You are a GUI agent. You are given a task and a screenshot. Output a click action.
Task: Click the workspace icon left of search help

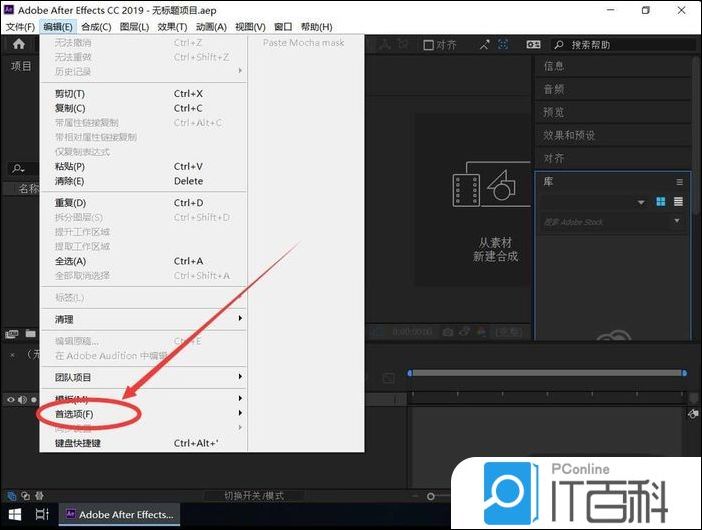click(534, 45)
